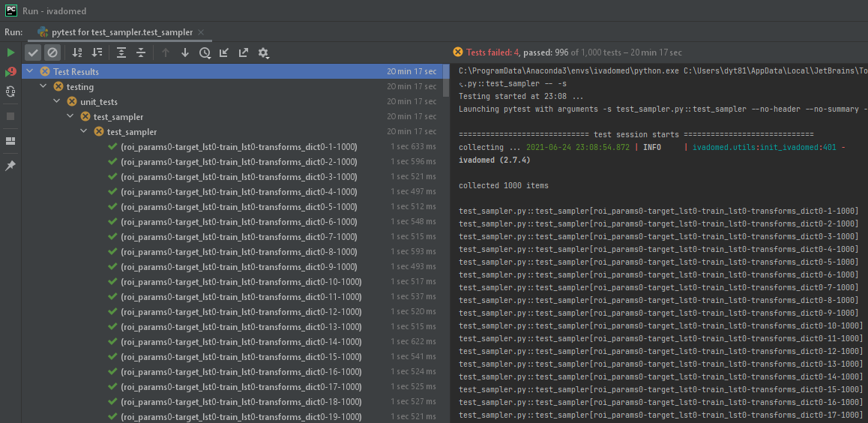Click duration '1 sec 633 ms'
868x423 pixels.
tap(413, 147)
